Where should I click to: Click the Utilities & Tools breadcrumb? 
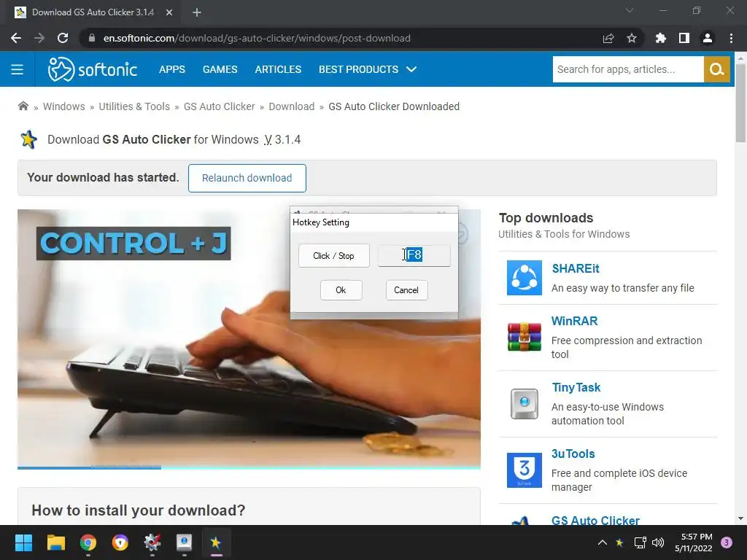pyautogui.click(x=134, y=106)
